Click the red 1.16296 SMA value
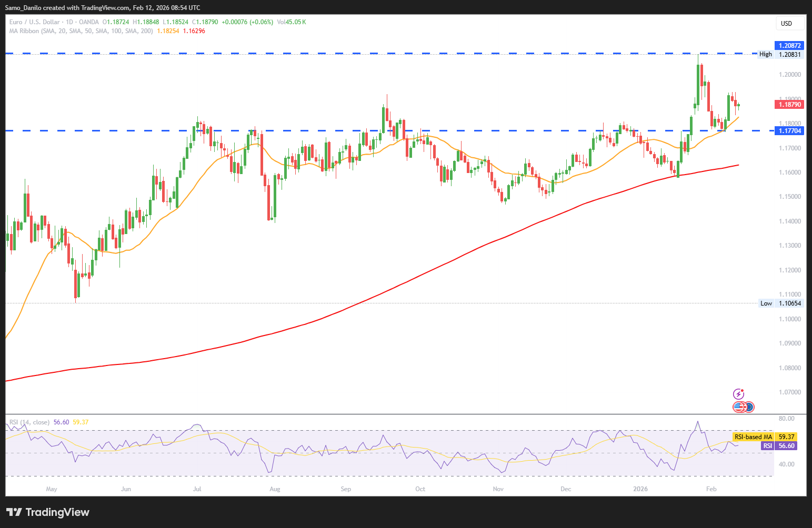The image size is (812, 528). click(x=194, y=31)
